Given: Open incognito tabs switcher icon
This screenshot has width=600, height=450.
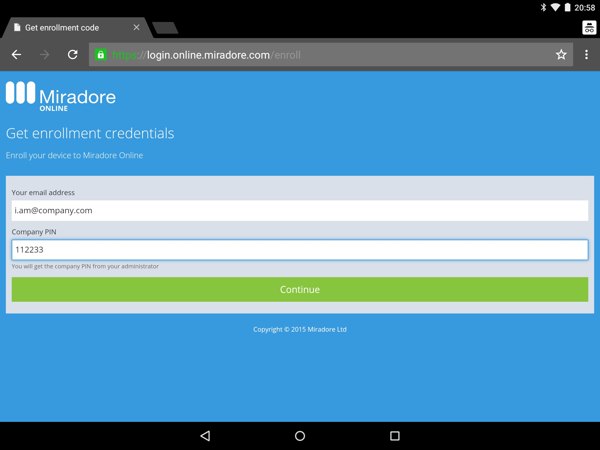Looking at the screenshot, I should 589,28.
